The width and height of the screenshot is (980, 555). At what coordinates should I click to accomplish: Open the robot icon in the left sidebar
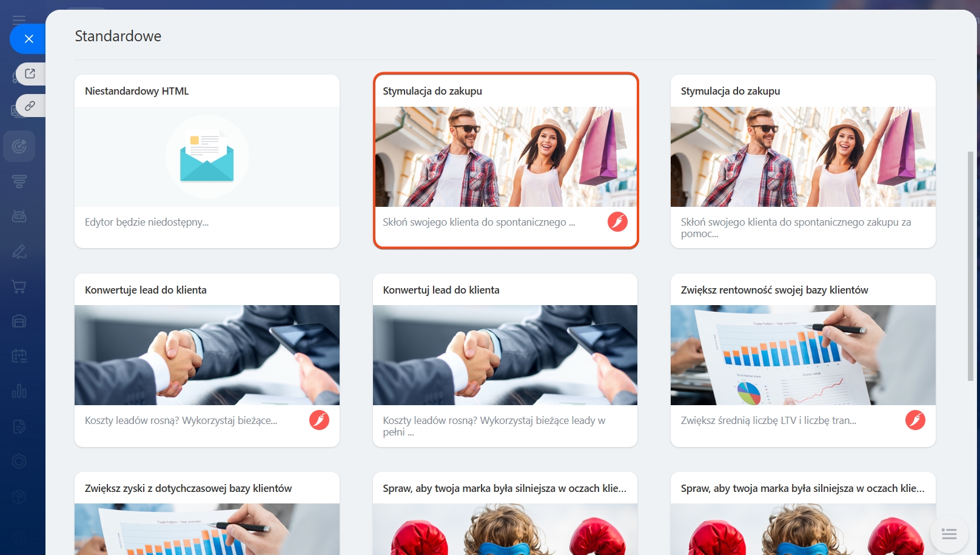(x=19, y=216)
